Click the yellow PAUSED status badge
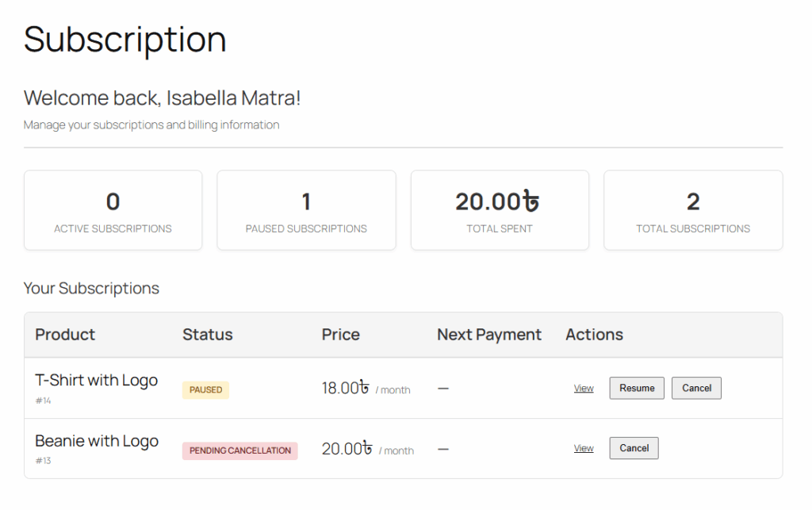Viewport: 812px width, 510px height. (x=205, y=390)
